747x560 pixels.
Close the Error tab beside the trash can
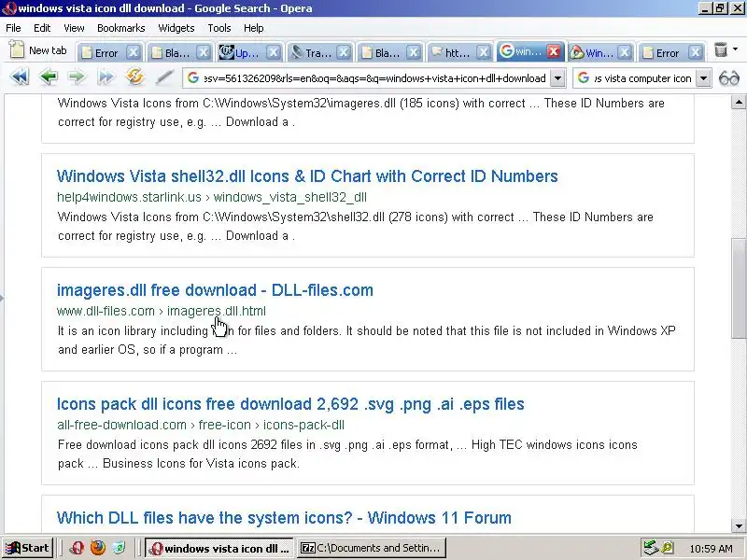coord(695,52)
